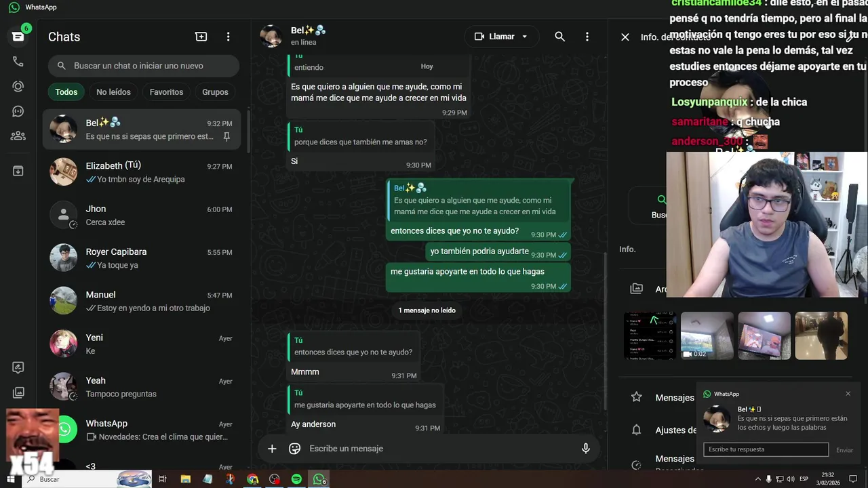The width and height of the screenshot is (868, 488).
Task: Open the Jhon chat
Action: tap(142, 215)
